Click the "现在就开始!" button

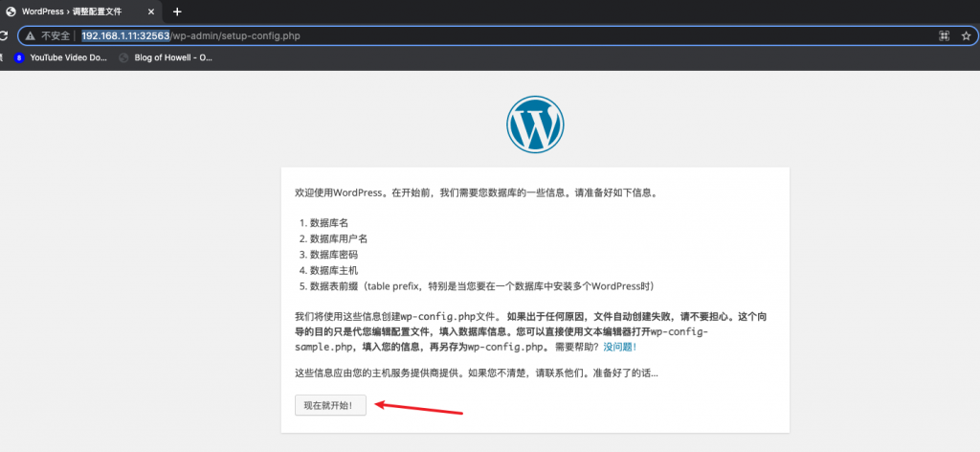coord(330,405)
